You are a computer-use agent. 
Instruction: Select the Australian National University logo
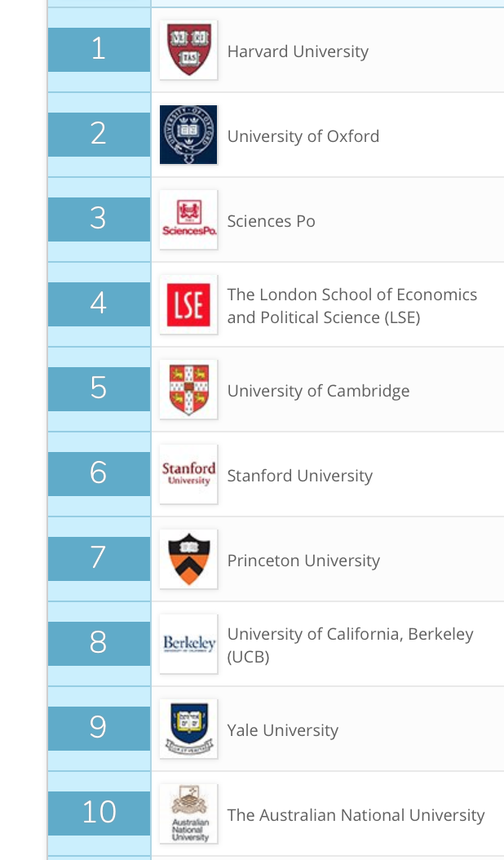tap(188, 813)
